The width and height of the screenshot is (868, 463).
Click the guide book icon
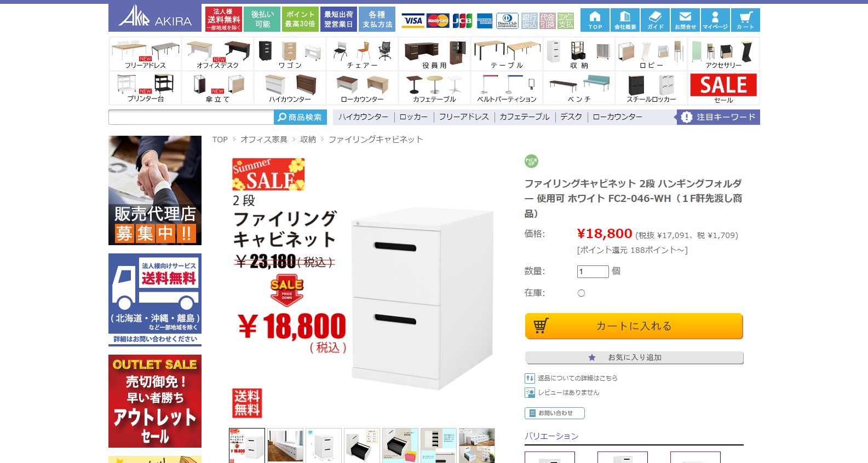[x=655, y=20]
